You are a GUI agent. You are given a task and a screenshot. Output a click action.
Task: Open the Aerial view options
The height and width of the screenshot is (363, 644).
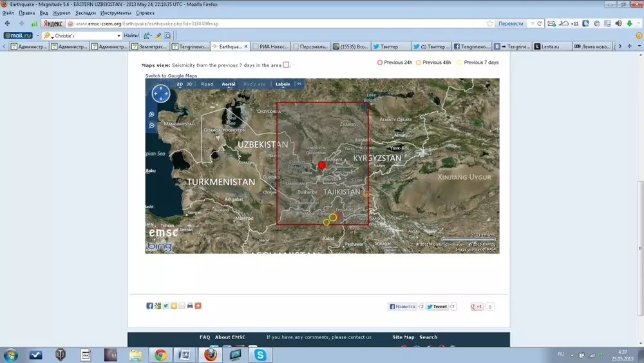click(229, 84)
